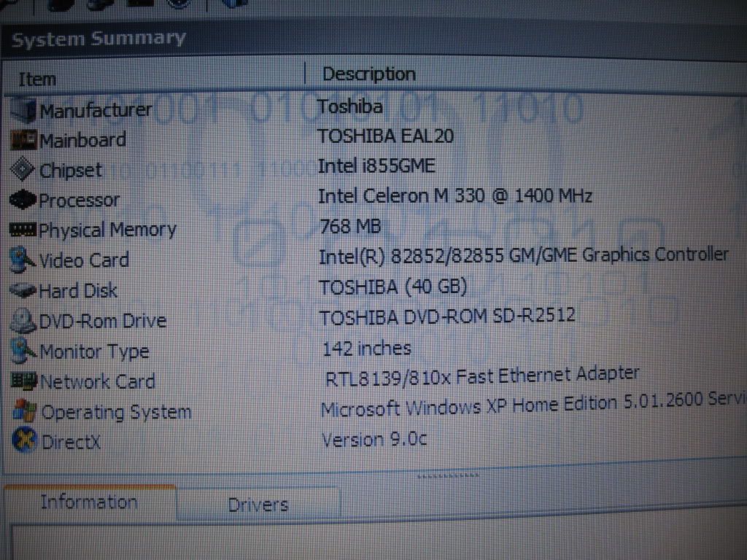Click the dotted splitter grip below the list
This screenshot has width=747, height=560.
447,475
